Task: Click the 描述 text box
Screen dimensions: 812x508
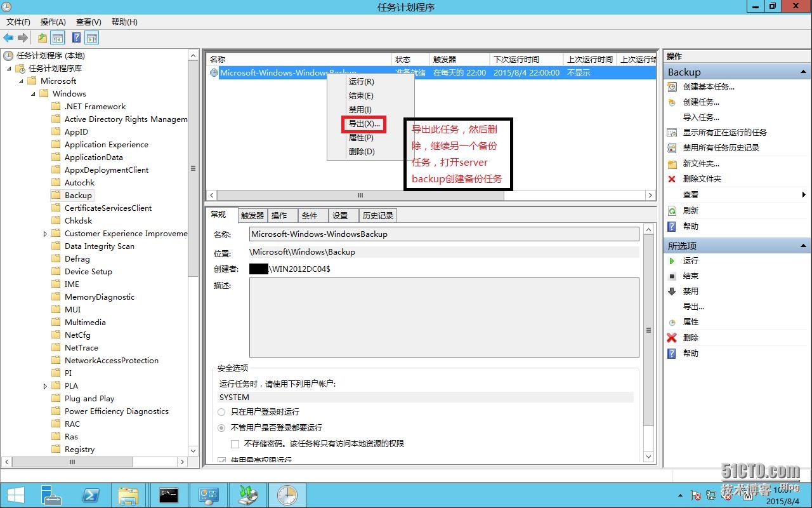Action: (x=444, y=317)
